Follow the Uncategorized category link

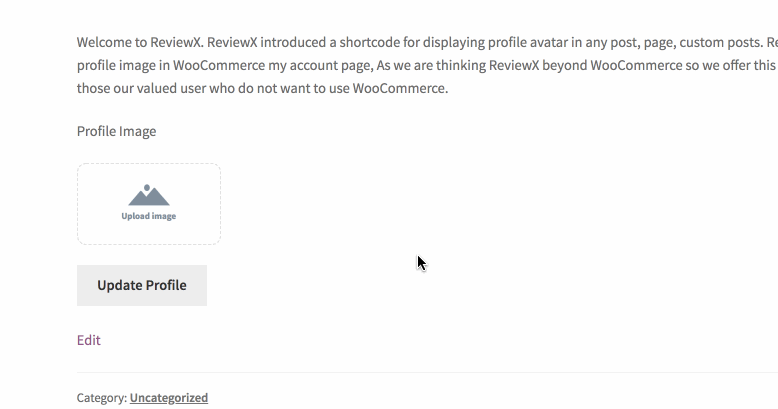(169, 398)
